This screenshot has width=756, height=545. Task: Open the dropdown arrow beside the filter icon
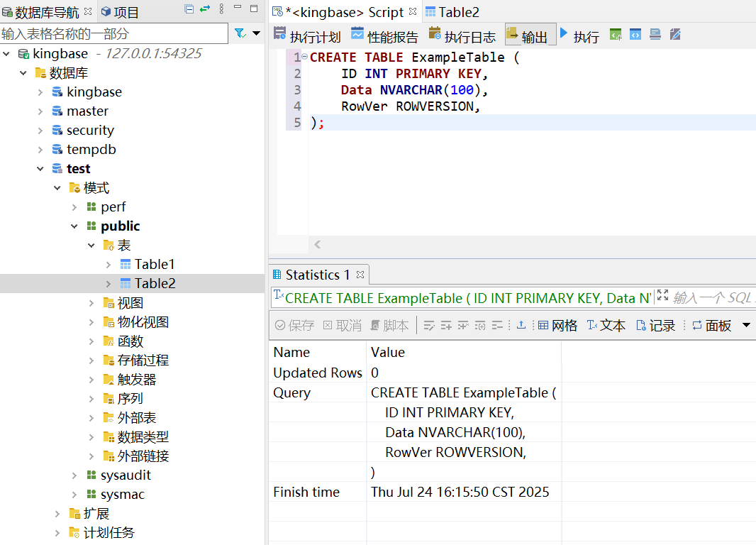coord(256,33)
